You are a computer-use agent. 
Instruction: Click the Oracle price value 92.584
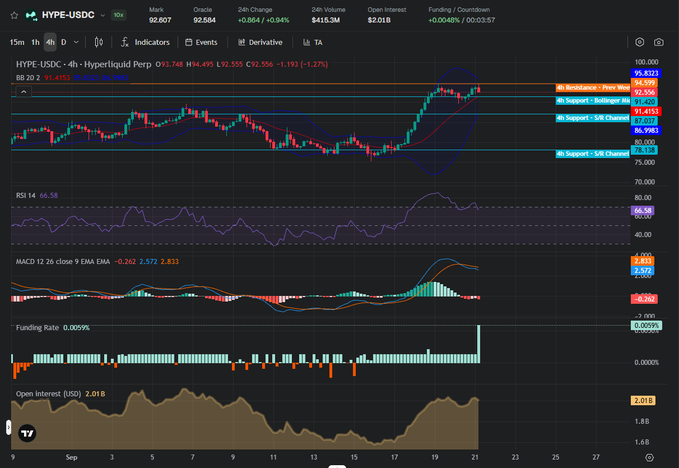[x=204, y=20]
